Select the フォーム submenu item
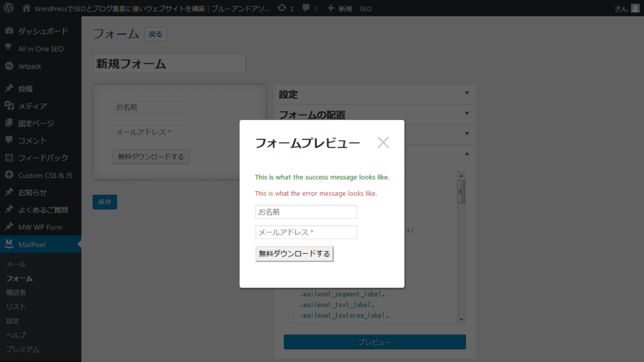This screenshot has width=644, height=362. point(19,278)
